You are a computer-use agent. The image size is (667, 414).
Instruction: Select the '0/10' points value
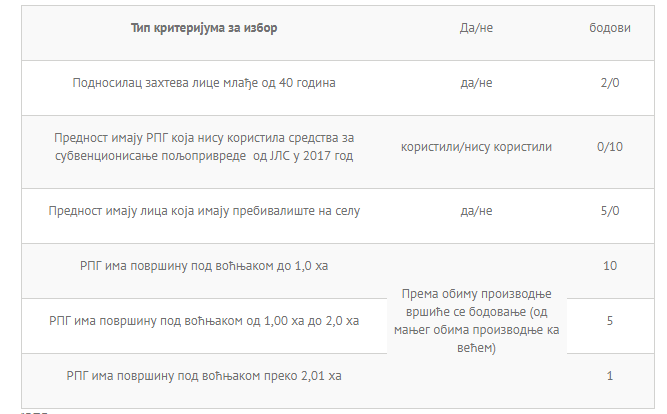click(610, 146)
